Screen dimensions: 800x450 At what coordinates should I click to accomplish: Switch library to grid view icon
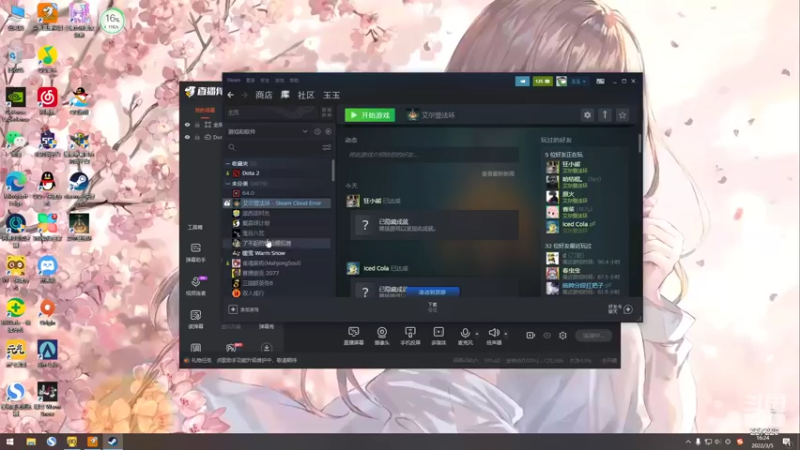pyautogui.click(x=327, y=112)
